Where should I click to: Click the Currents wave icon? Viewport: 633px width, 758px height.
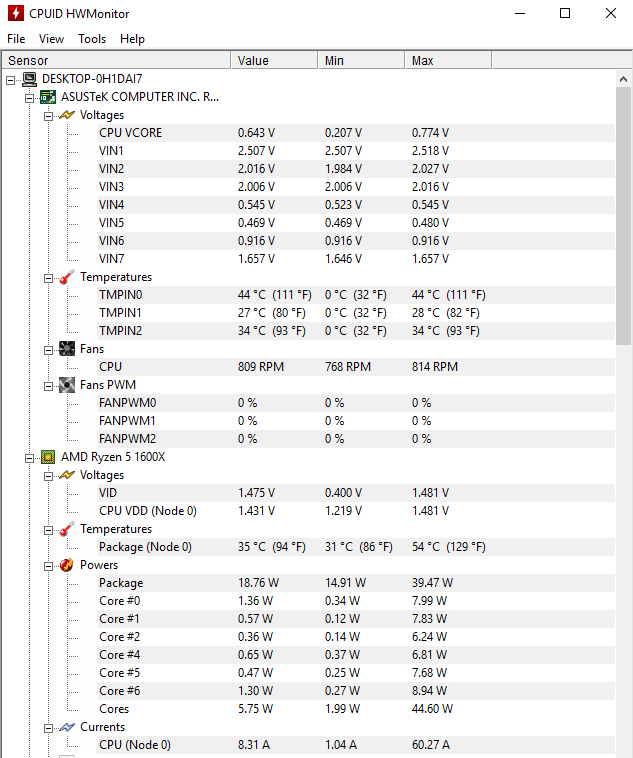click(x=67, y=727)
